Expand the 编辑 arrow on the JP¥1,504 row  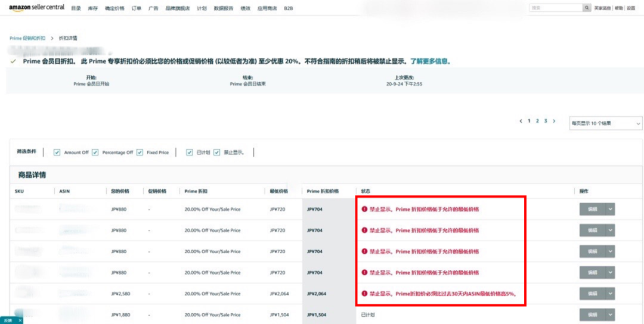610,314
